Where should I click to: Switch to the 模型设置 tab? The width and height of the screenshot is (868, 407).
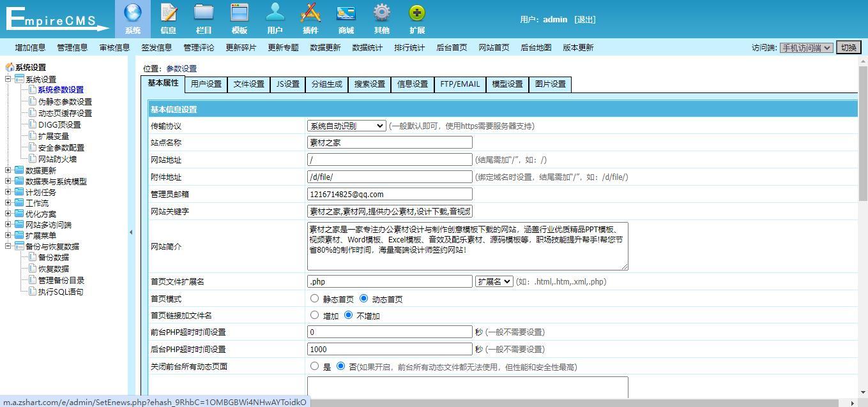pyautogui.click(x=507, y=84)
